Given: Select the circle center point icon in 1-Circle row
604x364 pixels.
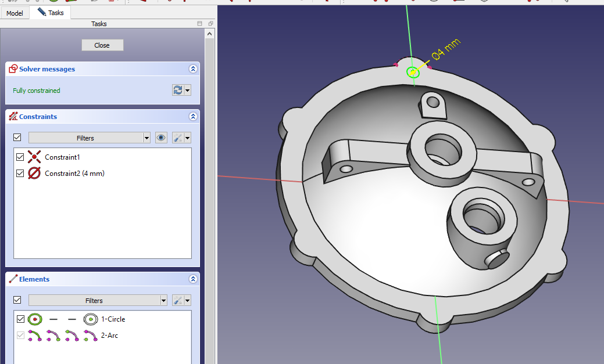Looking at the screenshot, I should tap(90, 319).
